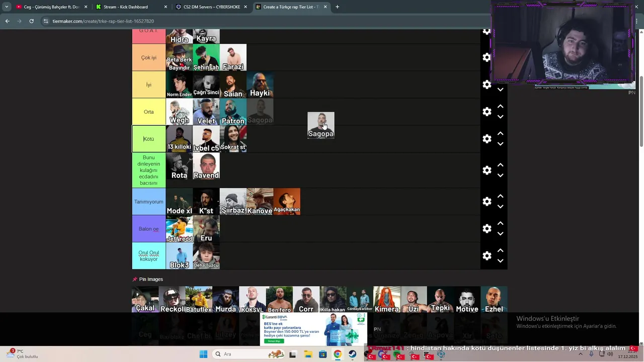
Task: Open settings gear for Balon oe tier
Action: (x=487, y=229)
